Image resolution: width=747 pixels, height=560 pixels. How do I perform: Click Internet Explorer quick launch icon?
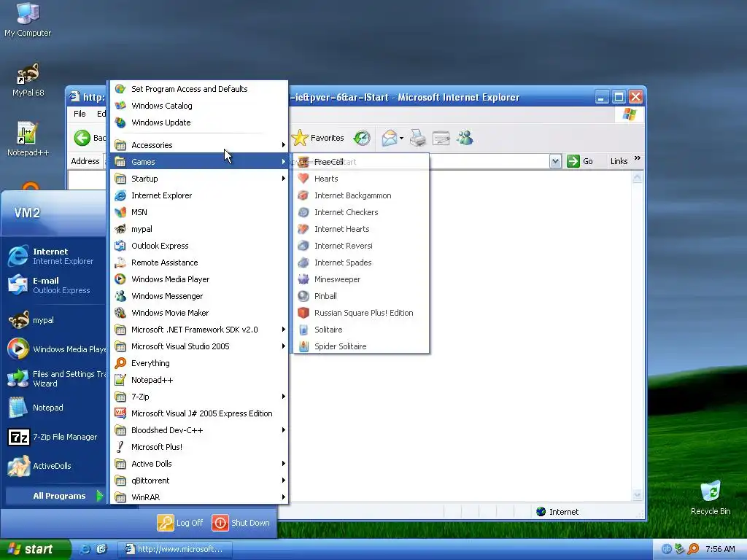point(85,549)
